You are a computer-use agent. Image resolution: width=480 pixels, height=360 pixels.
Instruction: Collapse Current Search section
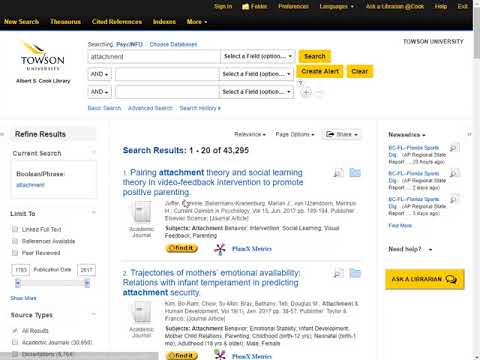click(94, 153)
